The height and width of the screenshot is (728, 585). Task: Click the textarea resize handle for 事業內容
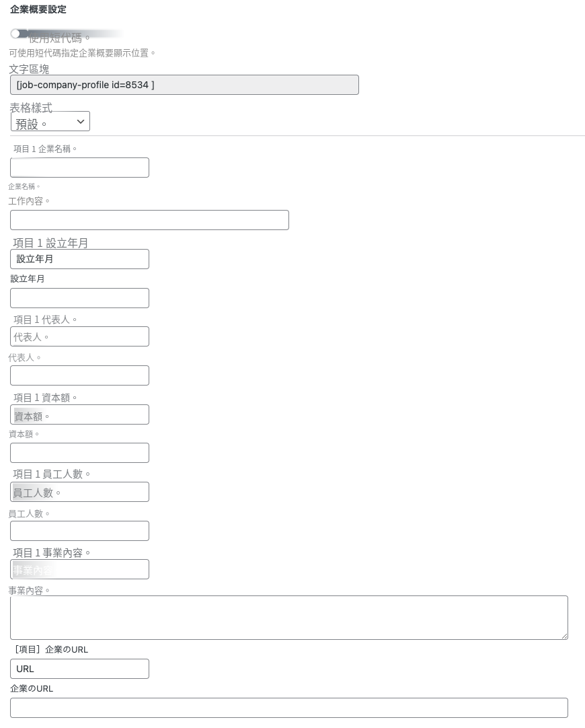click(x=564, y=636)
